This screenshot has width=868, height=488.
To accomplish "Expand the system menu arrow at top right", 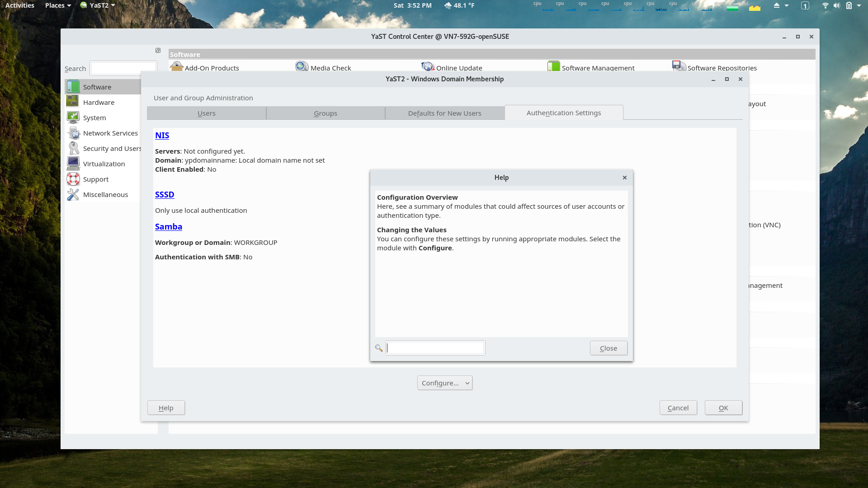I will click(x=859, y=5).
